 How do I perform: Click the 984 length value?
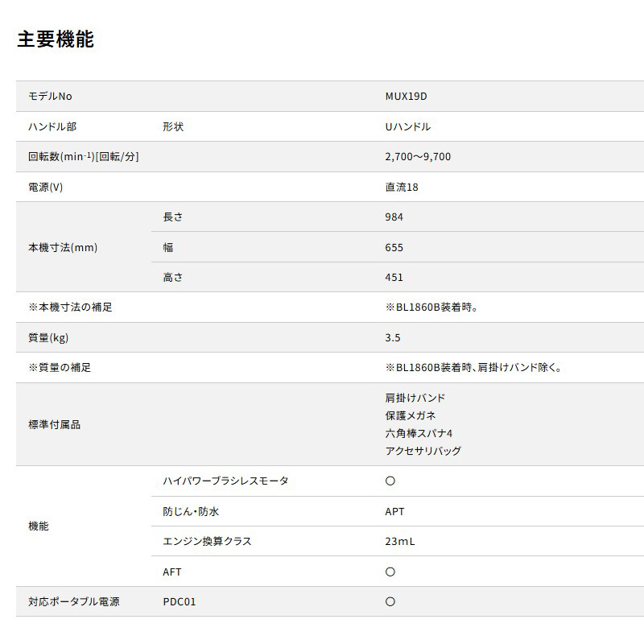(394, 217)
